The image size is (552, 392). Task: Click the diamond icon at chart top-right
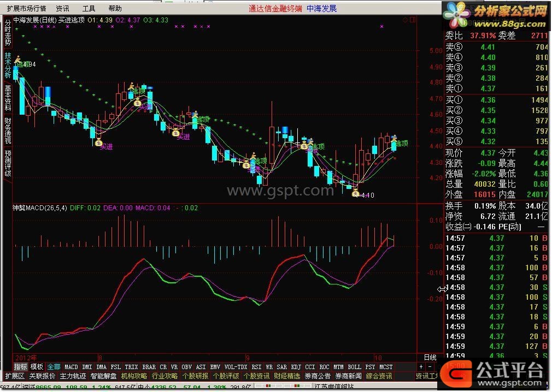pyautogui.click(x=405, y=20)
